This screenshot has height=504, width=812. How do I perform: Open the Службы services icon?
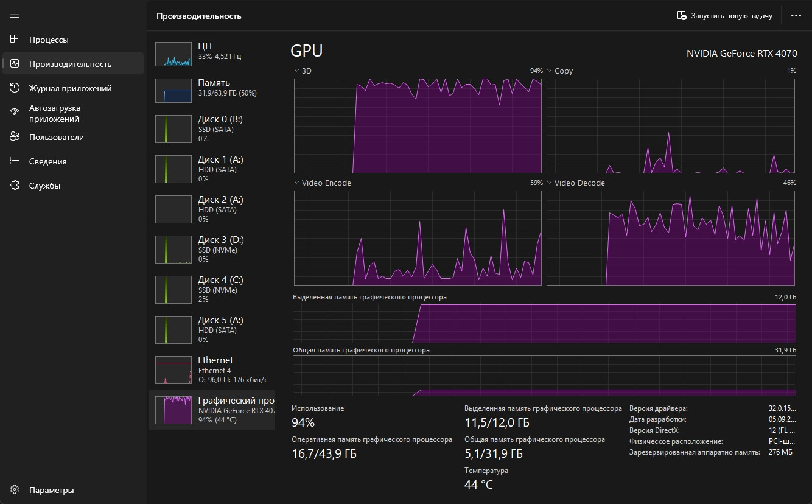point(15,186)
